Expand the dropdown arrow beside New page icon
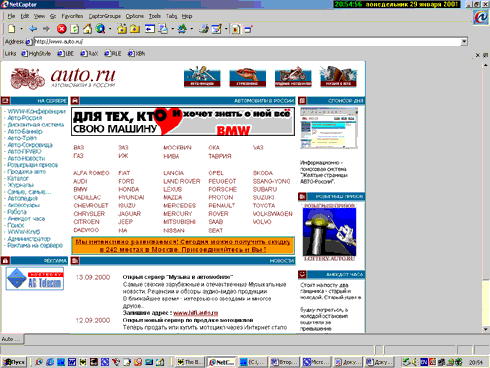490x368 pixels. [x=21, y=29]
